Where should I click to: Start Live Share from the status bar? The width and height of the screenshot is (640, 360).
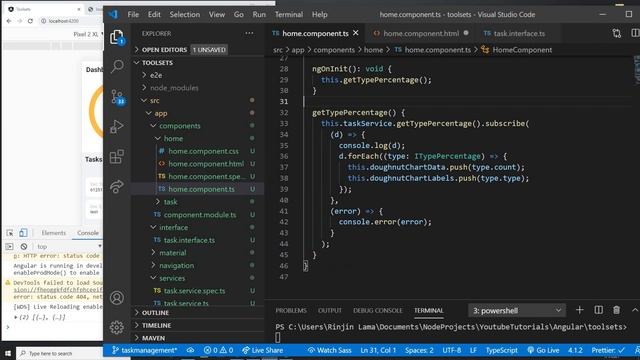(262, 350)
